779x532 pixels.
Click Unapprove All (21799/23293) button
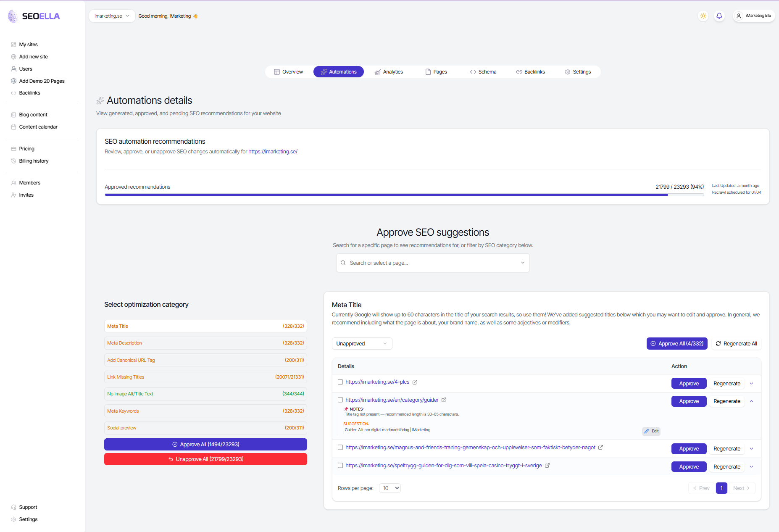click(x=205, y=459)
